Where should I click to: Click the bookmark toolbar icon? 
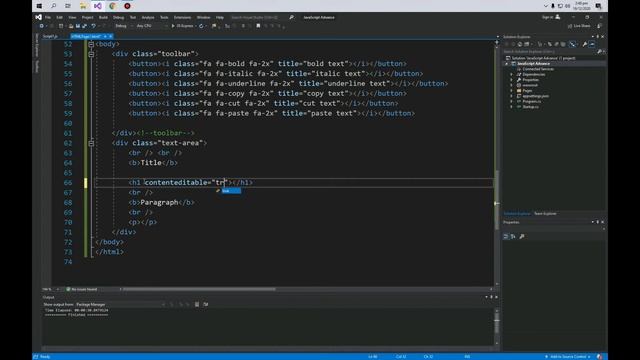pyautogui.click(x=258, y=26)
